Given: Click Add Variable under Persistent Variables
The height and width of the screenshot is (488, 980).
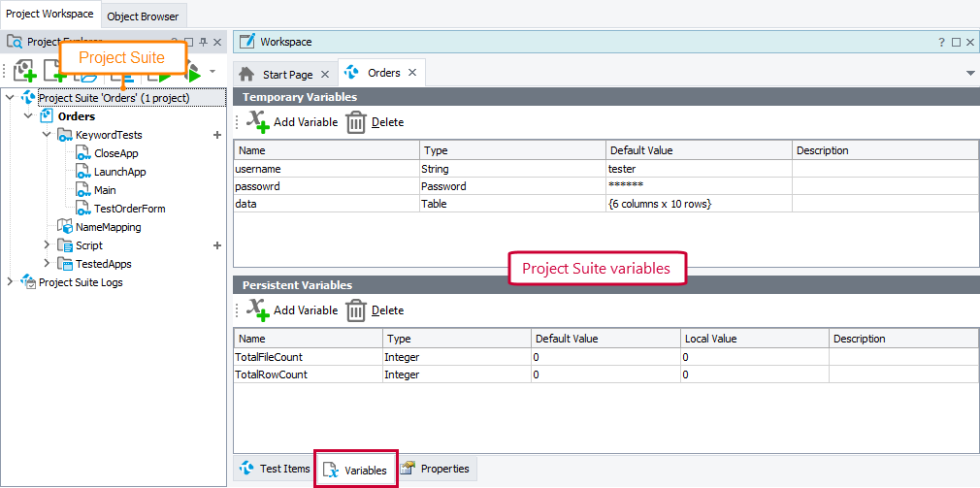Looking at the screenshot, I should (292, 310).
